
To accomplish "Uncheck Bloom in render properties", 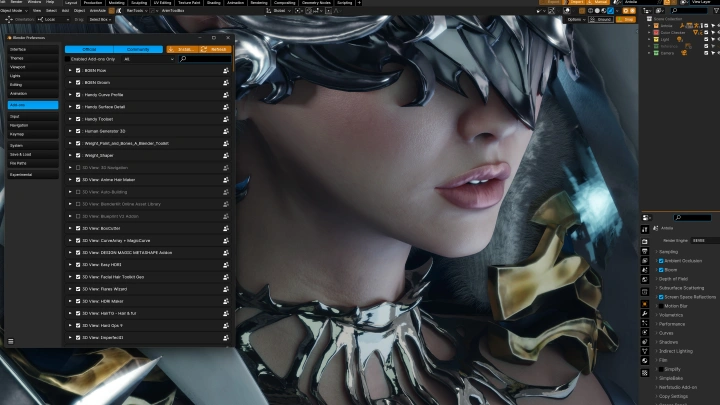I will pyautogui.click(x=661, y=270).
